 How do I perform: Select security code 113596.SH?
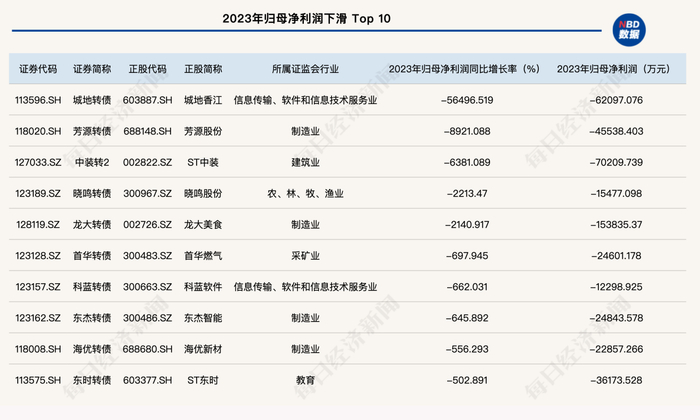click(x=38, y=100)
